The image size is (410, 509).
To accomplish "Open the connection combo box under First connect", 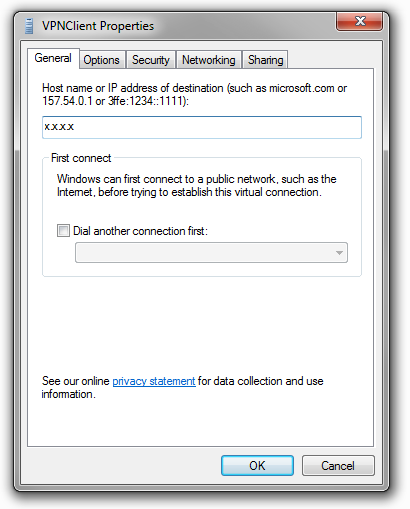I will click(x=211, y=253).
